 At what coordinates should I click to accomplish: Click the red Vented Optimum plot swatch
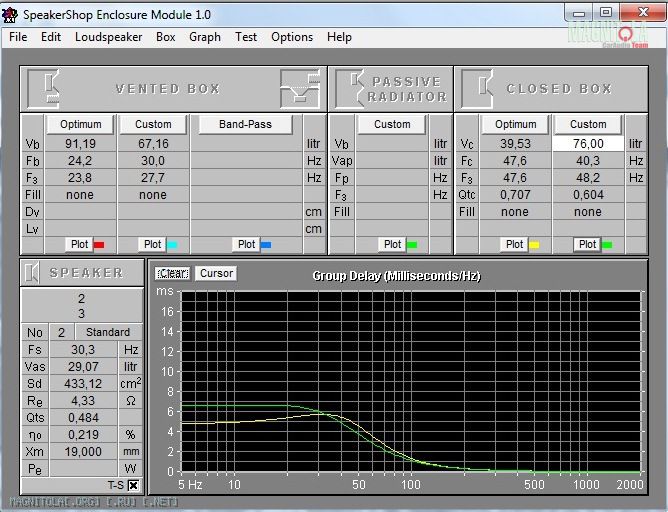99,245
